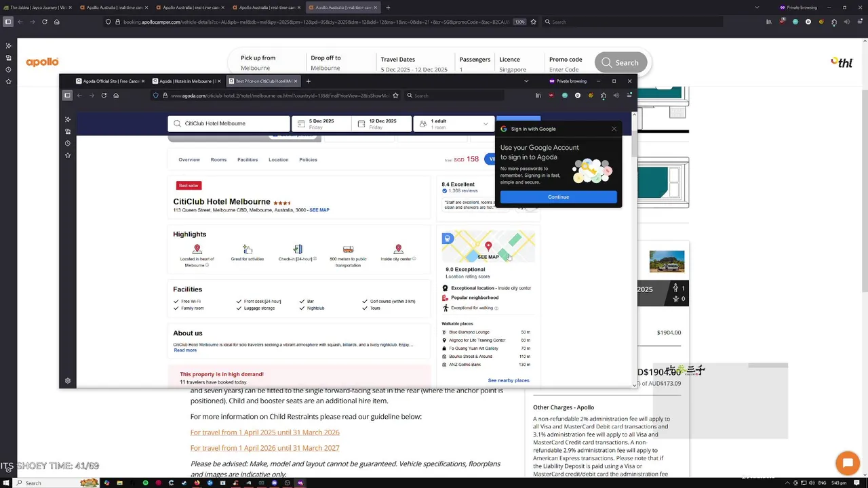Open Spotify from the taskbar
Viewport: 868px width, 488px height.
pyautogui.click(x=145, y=483)
